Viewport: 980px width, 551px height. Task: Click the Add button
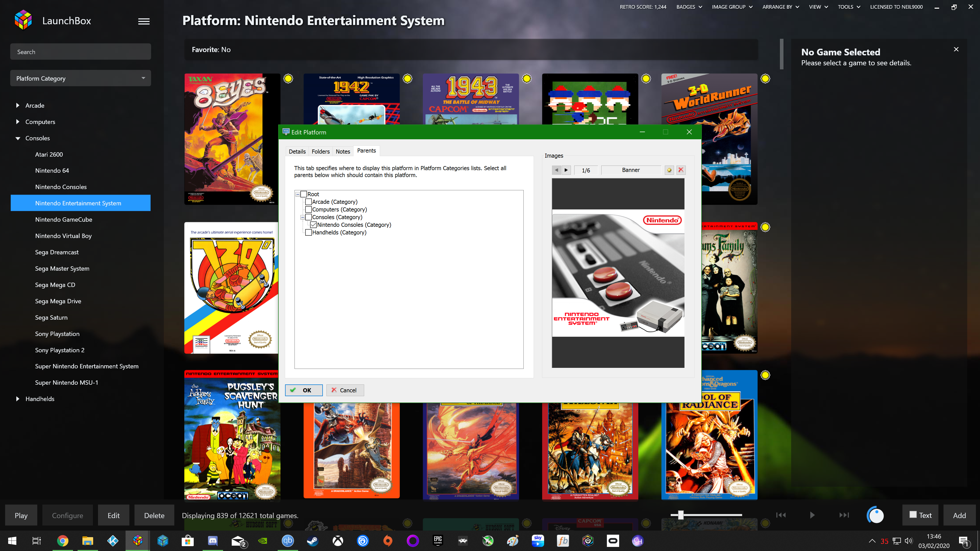(x=959, y=515)
